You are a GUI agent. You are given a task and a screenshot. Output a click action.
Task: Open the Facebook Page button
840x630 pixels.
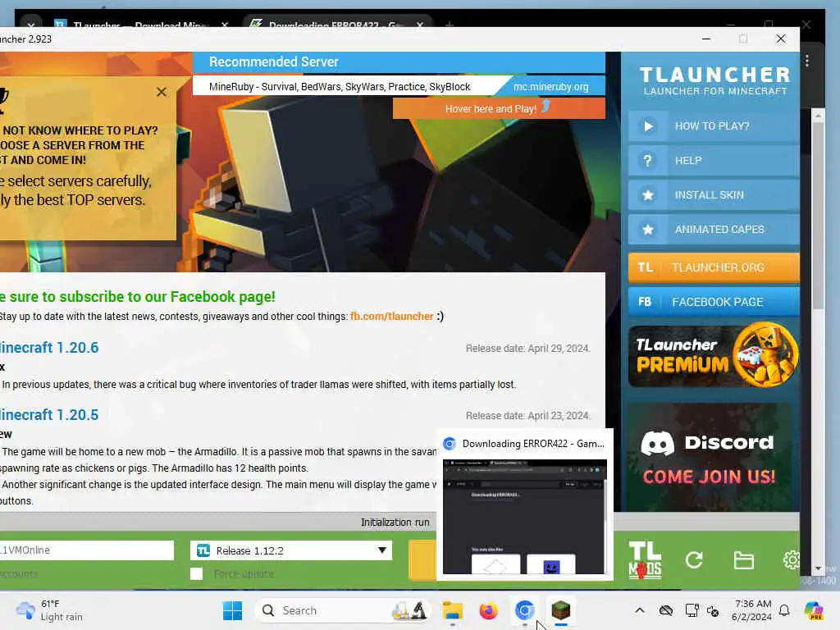(714, 302)
